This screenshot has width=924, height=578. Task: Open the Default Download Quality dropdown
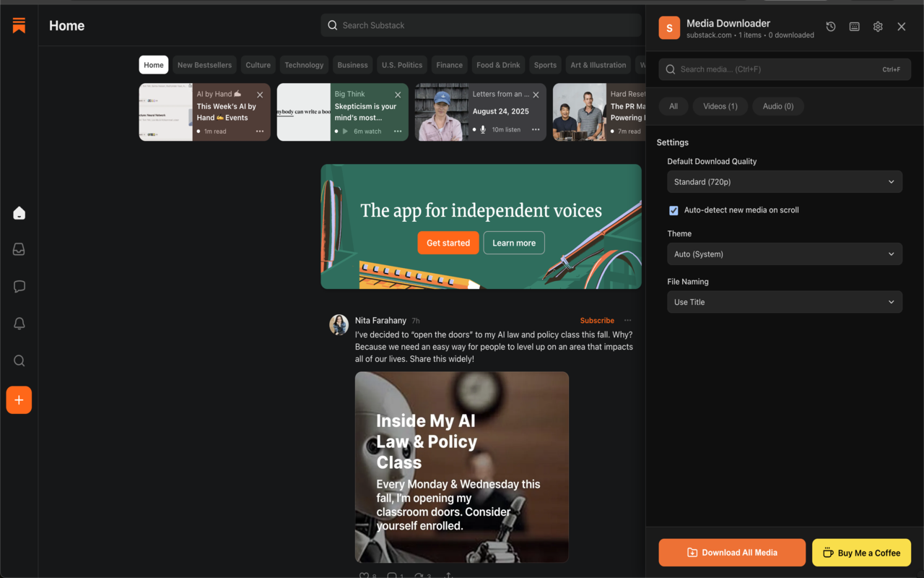pos(785,182)
